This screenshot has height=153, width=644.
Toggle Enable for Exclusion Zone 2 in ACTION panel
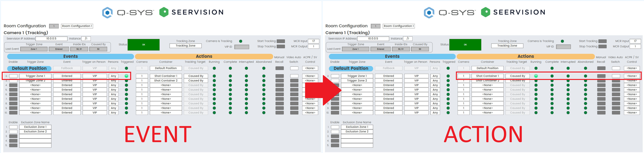point(335,131)
